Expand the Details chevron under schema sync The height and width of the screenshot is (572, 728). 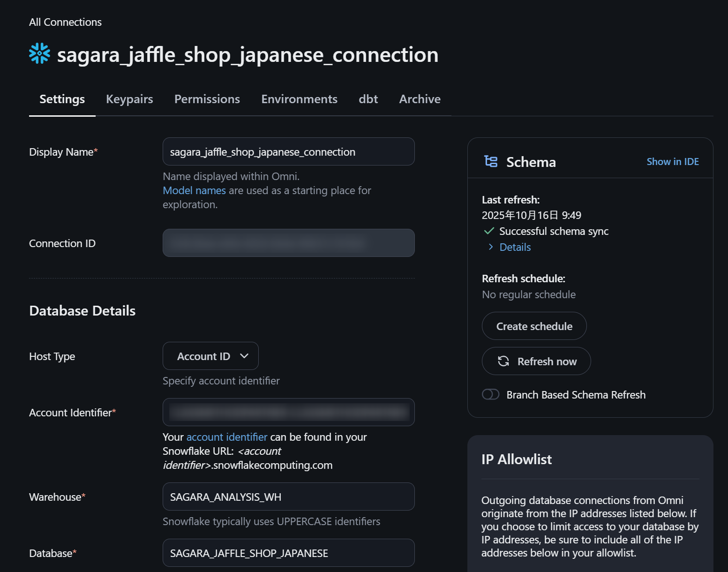point(491,247)
